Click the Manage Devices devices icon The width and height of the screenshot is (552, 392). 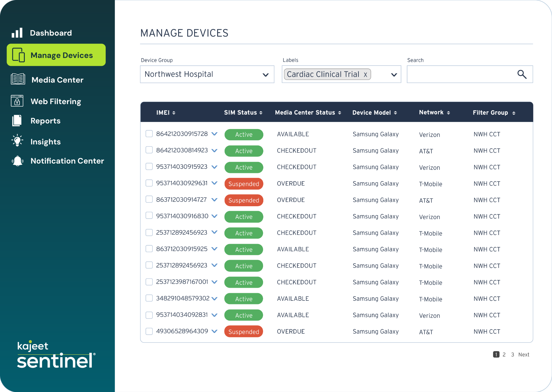pyautogui.click(x=18, y=55)
